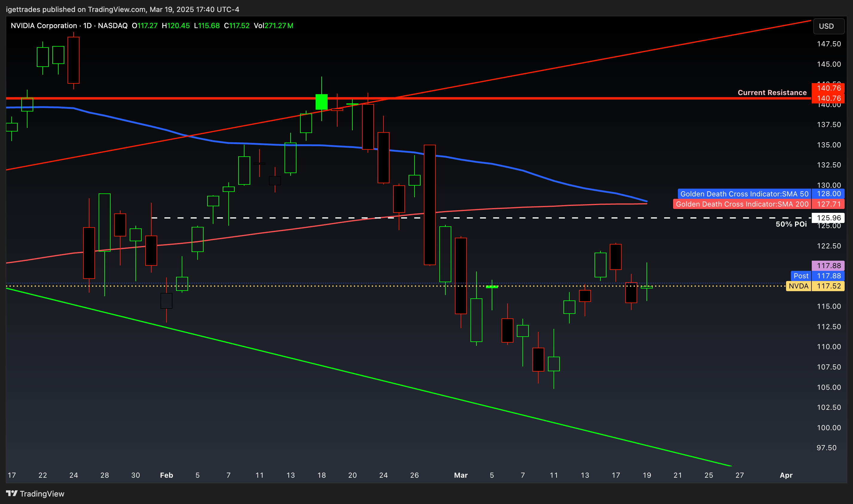Click the Feb label on time axis
Viewport: 853px width, 504px height.
166,475
